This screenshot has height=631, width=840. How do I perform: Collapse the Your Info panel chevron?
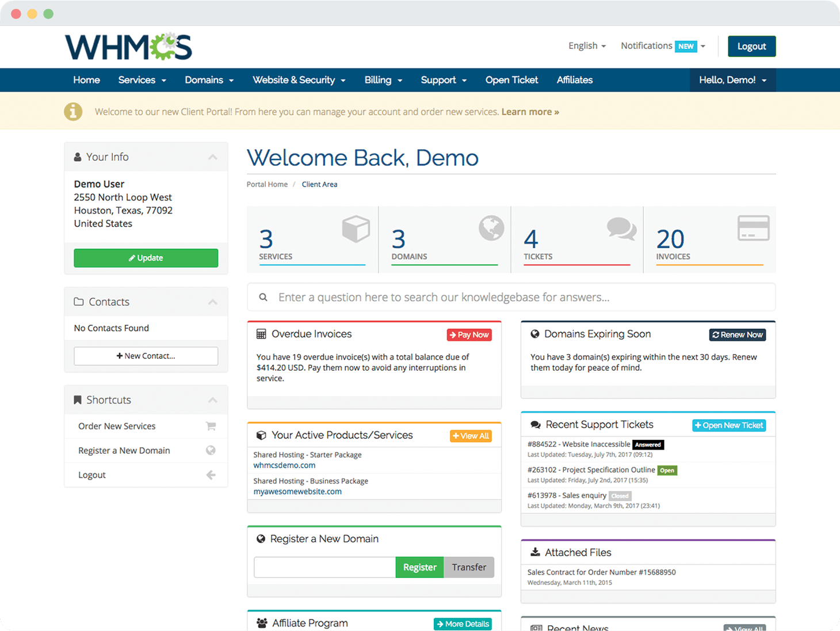click(213, 157)
